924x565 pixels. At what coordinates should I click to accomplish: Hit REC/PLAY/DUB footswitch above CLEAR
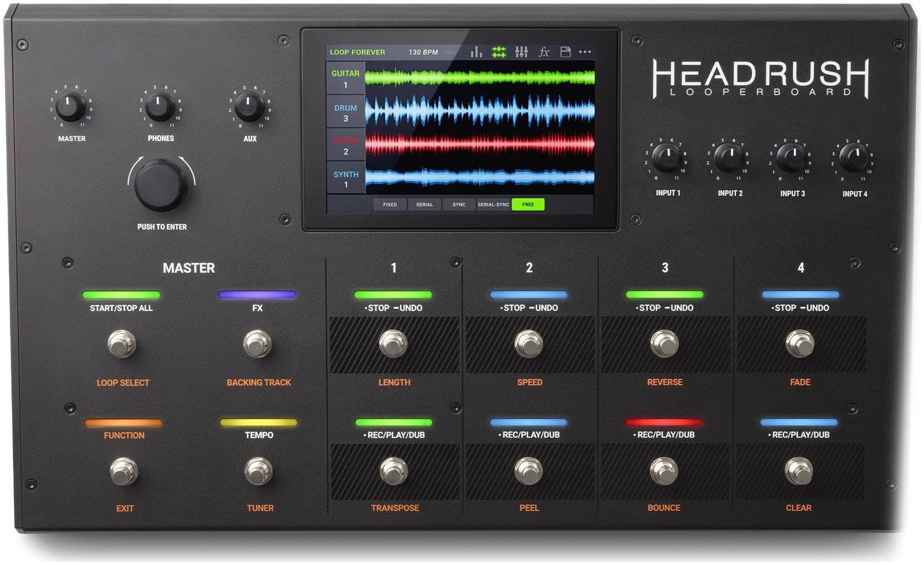click(799, 470)
